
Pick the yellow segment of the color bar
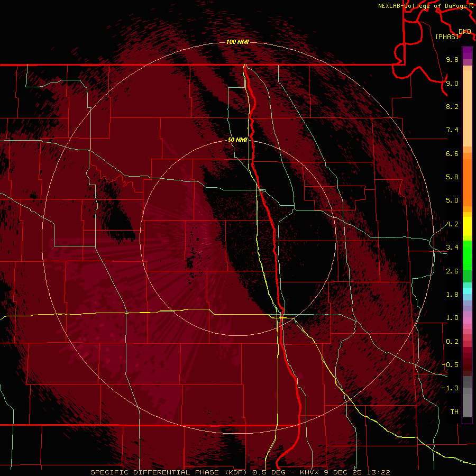click(467, 226)
